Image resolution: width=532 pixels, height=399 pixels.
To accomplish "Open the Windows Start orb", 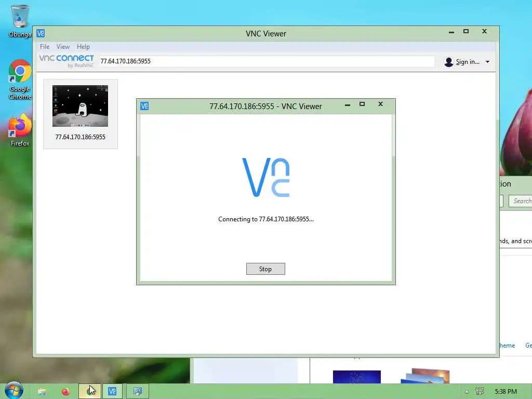I will [14, 391].
